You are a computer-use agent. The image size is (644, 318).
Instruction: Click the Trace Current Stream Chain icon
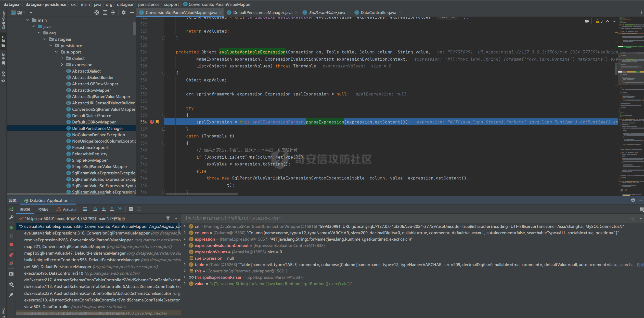(x=139, y=209)
